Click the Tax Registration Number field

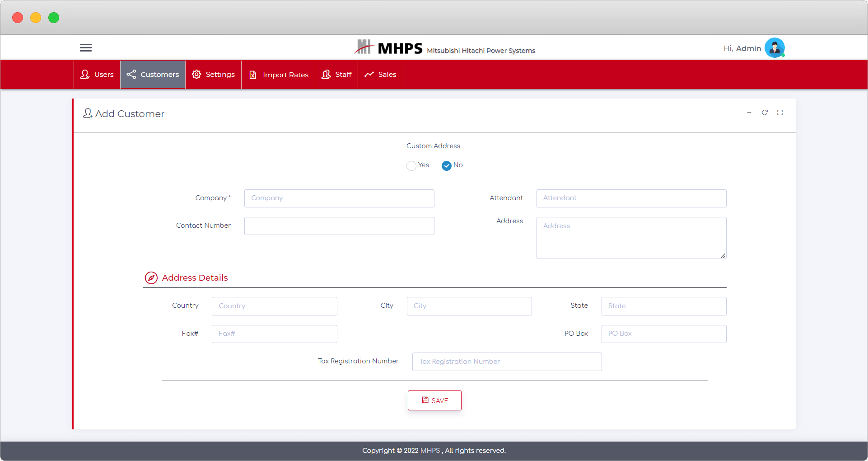(x=507, y=362)
